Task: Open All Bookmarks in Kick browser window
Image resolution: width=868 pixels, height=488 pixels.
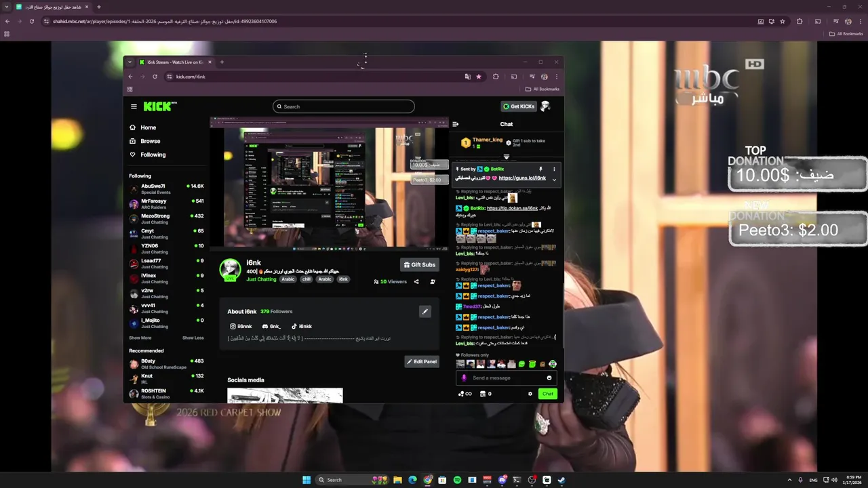Action: [542, 89]
